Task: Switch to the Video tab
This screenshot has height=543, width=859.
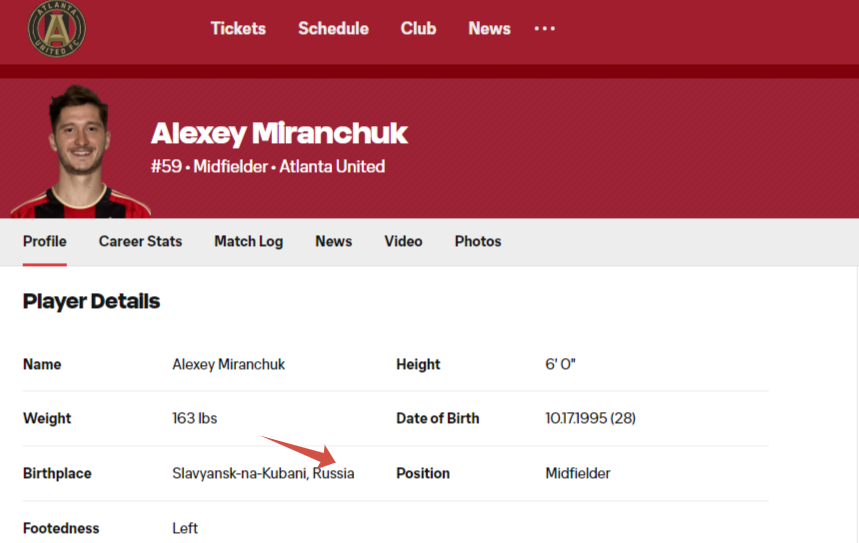Action: (x=403, y=242)
